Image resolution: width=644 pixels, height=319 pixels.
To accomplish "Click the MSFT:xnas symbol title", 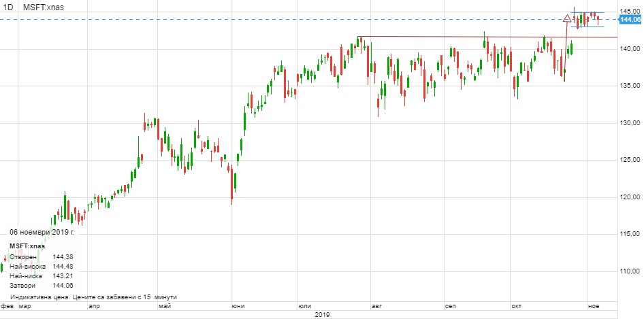I will click(x=44, y=7).
